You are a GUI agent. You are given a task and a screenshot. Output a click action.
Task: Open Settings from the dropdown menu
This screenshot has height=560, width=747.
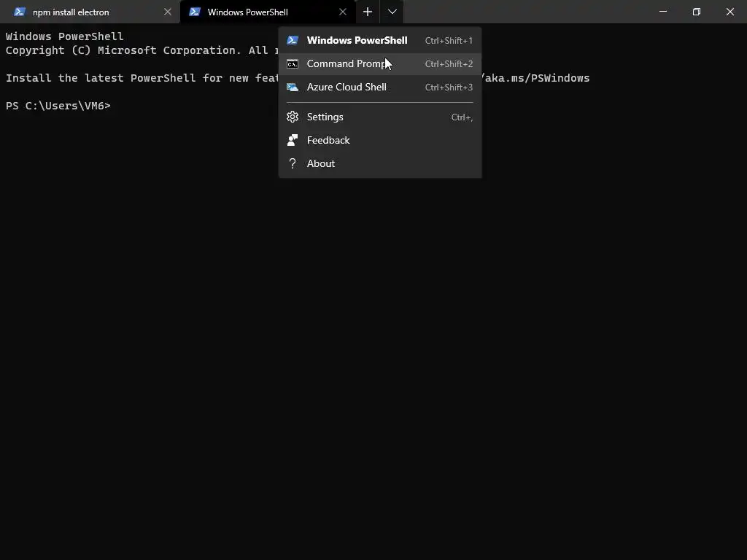click(x=380, y=117)
